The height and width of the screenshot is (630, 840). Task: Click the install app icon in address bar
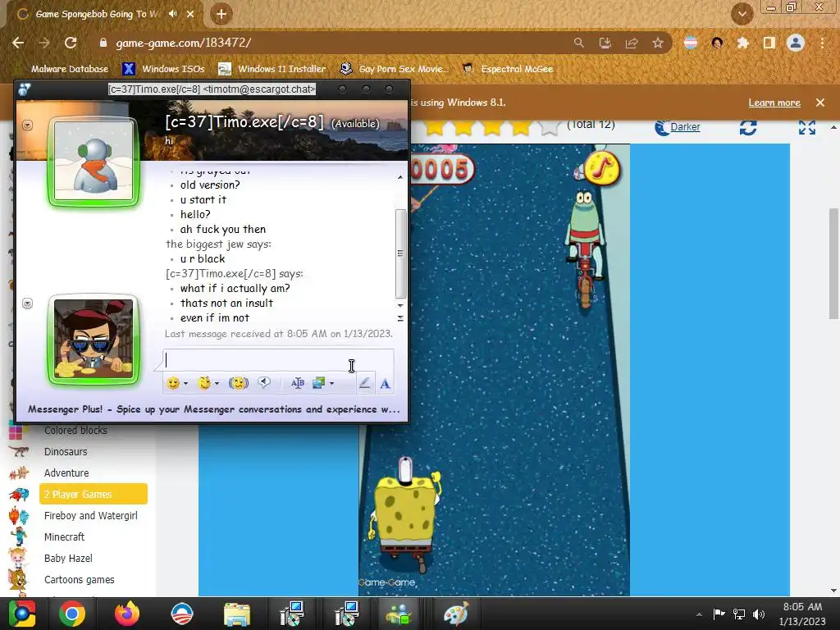605,43
